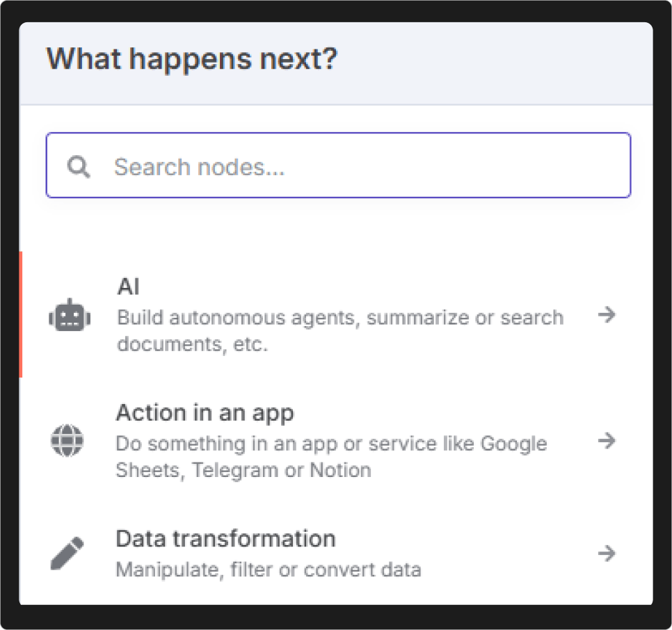Click 'Manipulate, filter or convert data' text
This screenshot has width=672, height=630.
(x=269, y=570)
